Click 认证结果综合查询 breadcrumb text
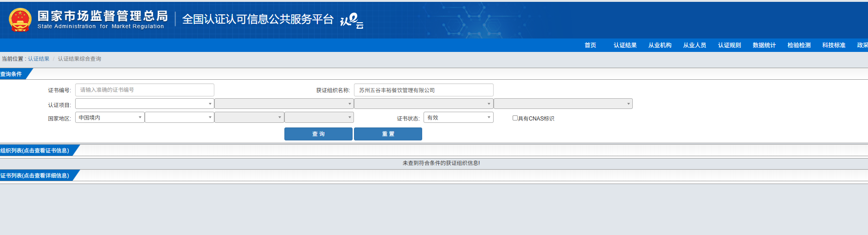Image resolution: width=868 pixels, height=235 pixels. 79,59
